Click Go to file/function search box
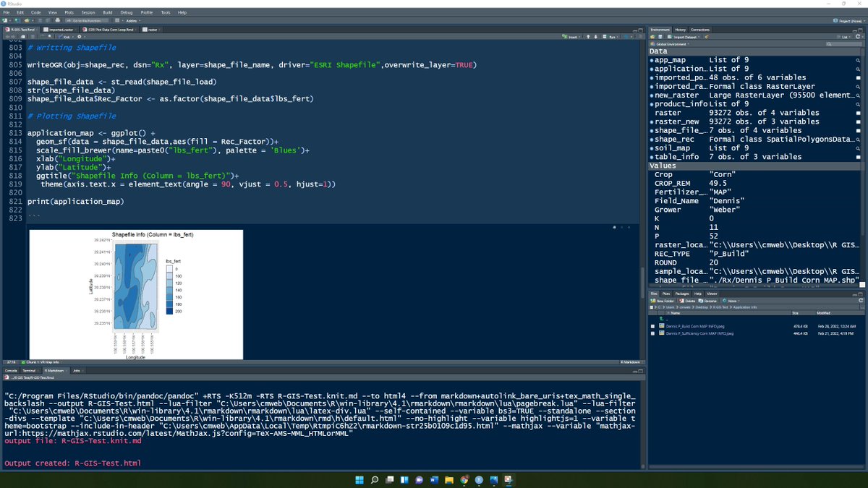Viewport: 868px width, 488px height. click(x=87, y=20)
